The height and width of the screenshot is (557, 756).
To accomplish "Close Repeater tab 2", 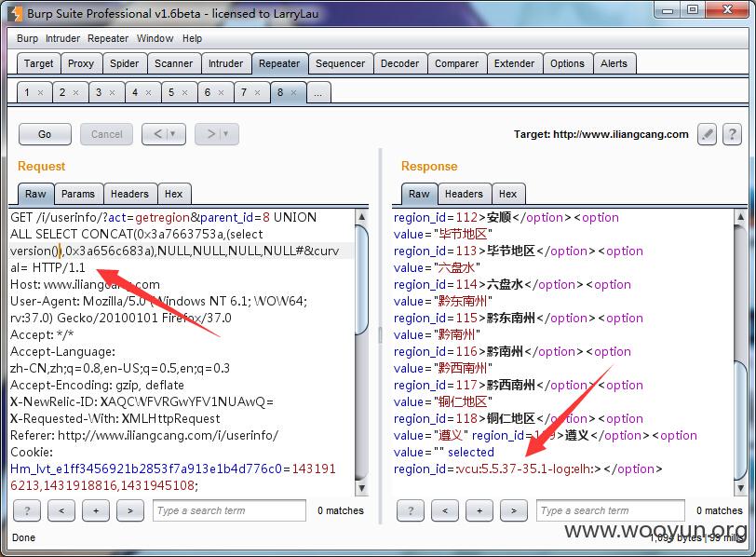I will point(75,92).
